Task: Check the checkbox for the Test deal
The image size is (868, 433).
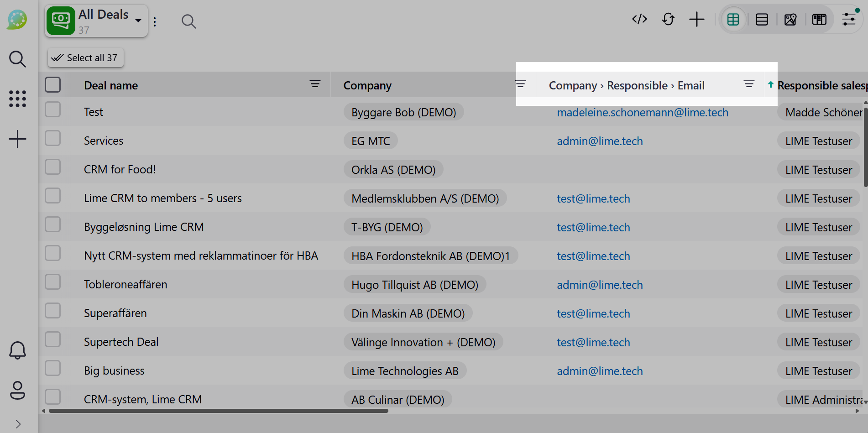Action: [x=52, y=109]
